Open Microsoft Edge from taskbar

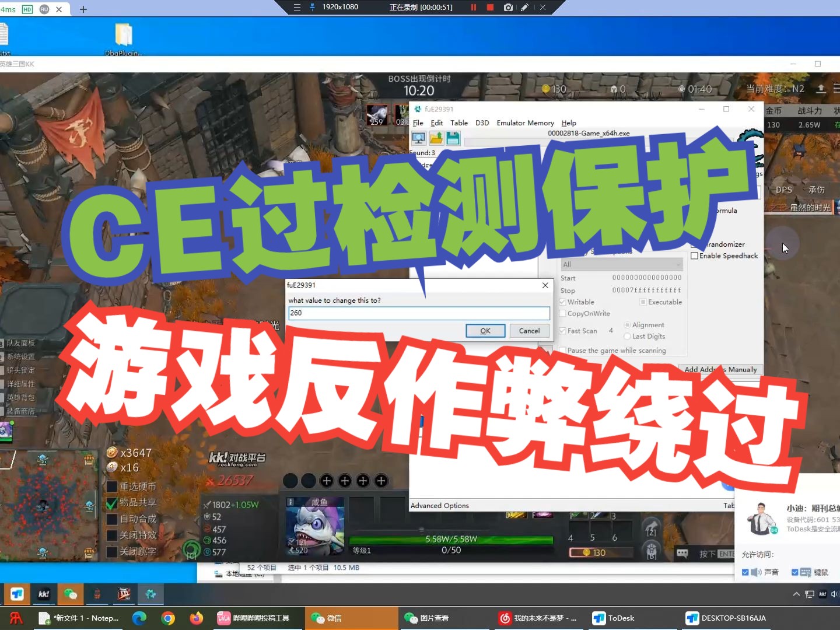click(x=139, y=618)
